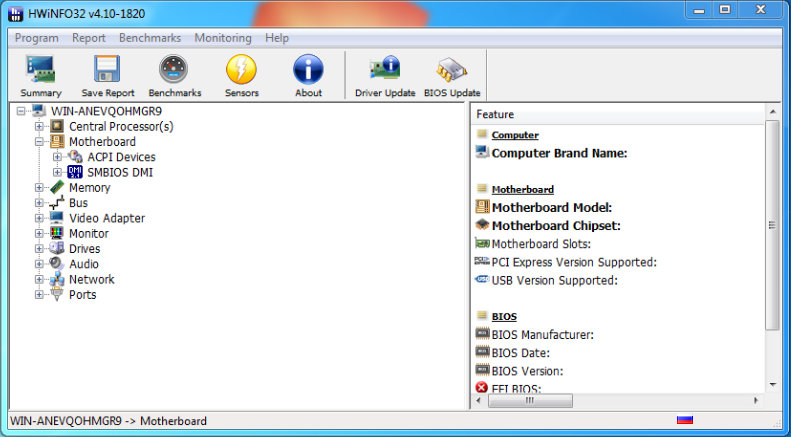The width and height of the screenshot is (791, 437).
Task: Click the horizontal scroll-right arrow
Action: pos(756,400)
